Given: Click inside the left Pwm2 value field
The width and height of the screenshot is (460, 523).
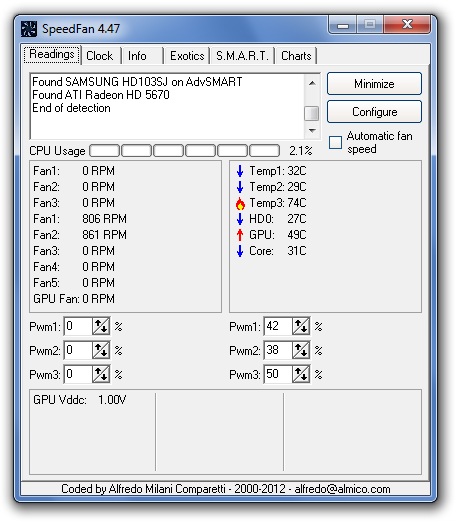Looking at the screenshot, I should [x=78, y=350].
